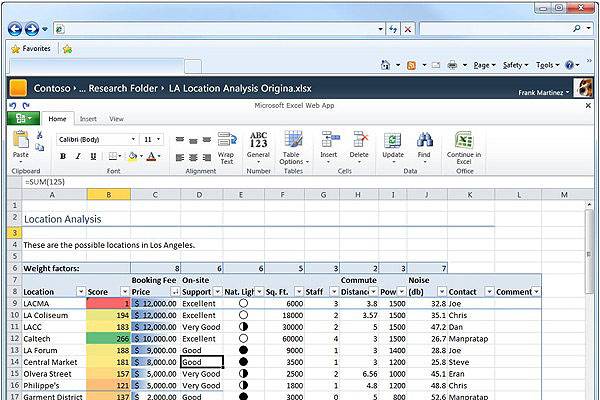This screenshot has width=600, height=400.
Task: Open the Calibri (Body) font name dropdown
Action: point(133,139)
